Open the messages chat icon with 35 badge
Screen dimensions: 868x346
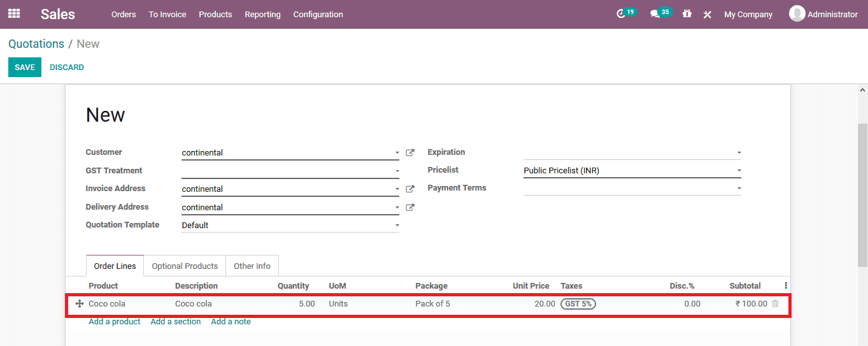660,13
